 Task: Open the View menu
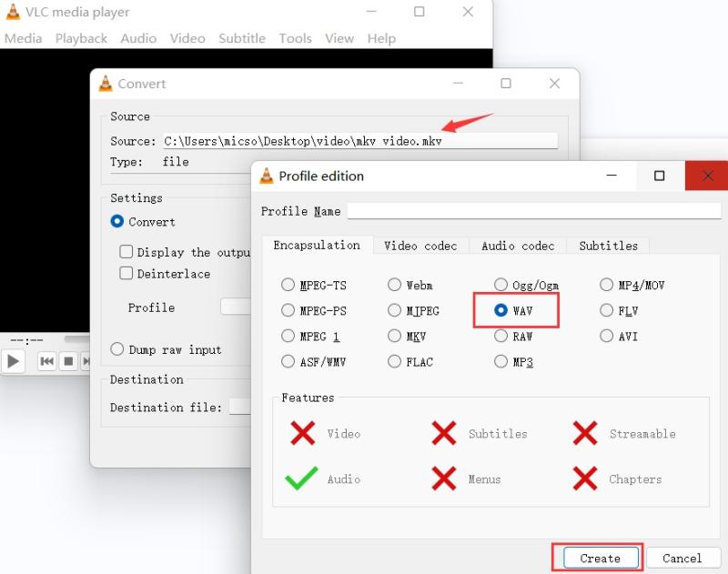click(x=339, y=38)
